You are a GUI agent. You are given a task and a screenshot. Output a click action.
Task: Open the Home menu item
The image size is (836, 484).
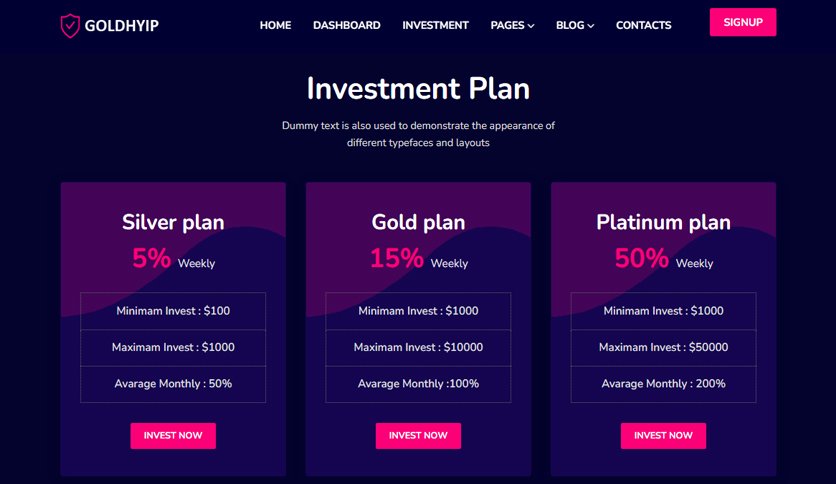click(x=275, y=25)
